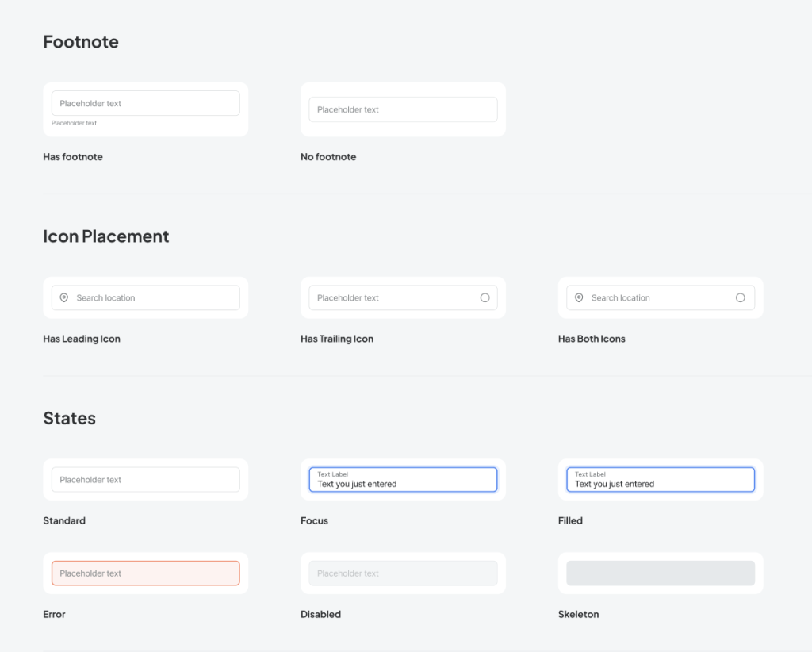Viewport: 812px width, 652px height.
Task: Click the Footnote section heading
Action: coord(80,42)
